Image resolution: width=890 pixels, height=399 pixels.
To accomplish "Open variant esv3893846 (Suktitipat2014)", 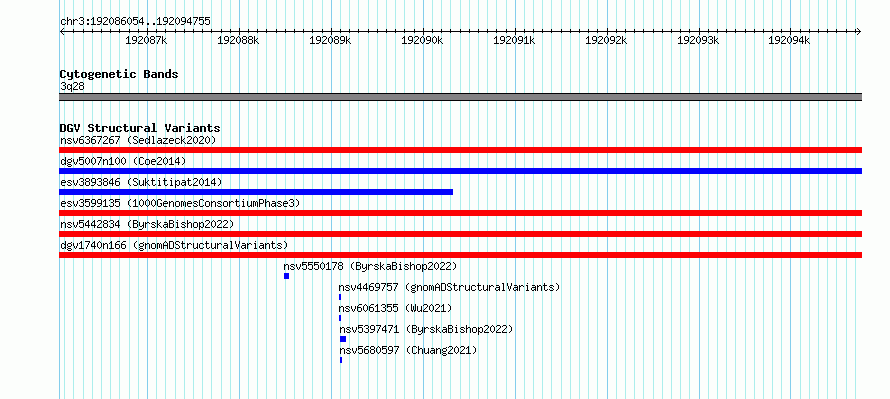I will 141,182.
